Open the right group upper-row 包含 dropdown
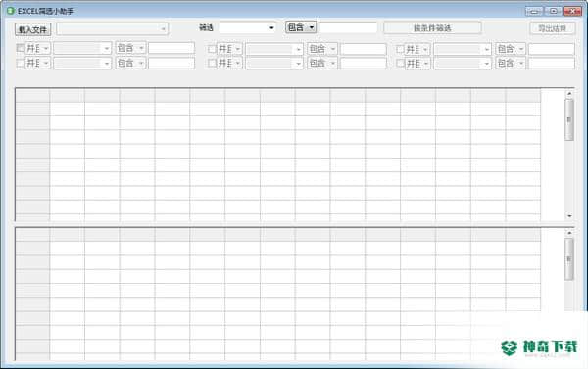Screen dimensions: 588x369 pos(511,49)
